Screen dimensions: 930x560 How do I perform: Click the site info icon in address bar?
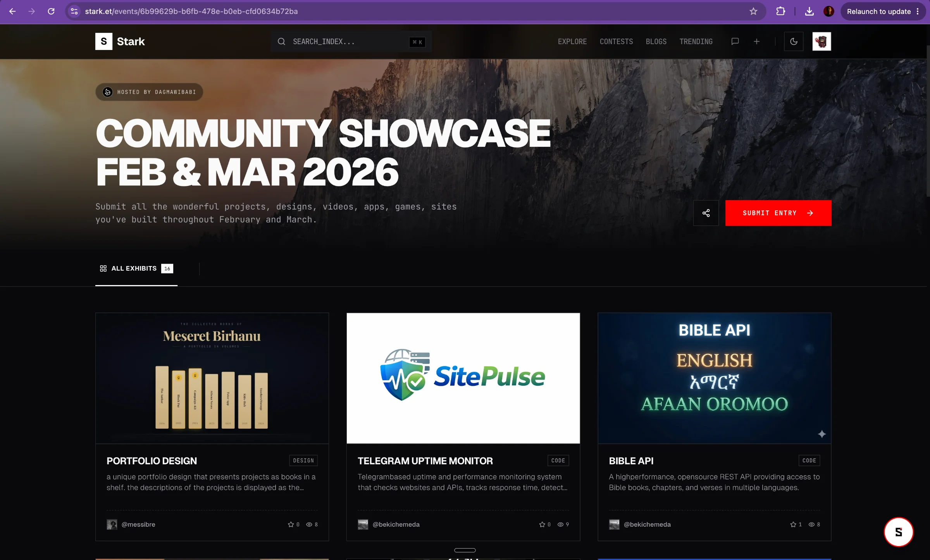pos(74,11)
